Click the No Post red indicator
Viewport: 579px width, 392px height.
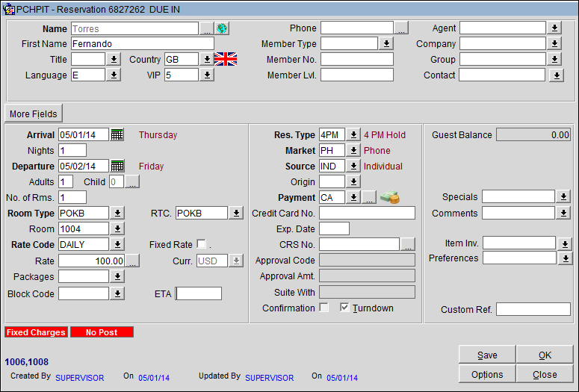(102, 332)
